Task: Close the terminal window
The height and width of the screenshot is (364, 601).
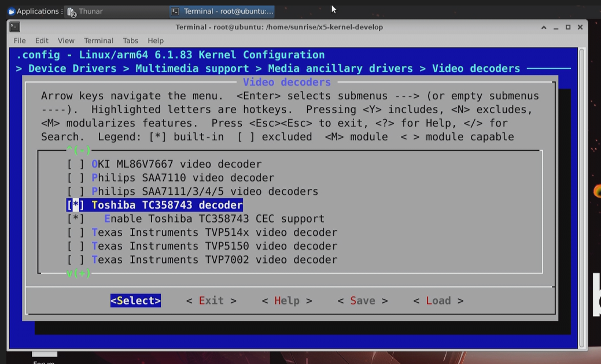Action: [x=580, y=27]
